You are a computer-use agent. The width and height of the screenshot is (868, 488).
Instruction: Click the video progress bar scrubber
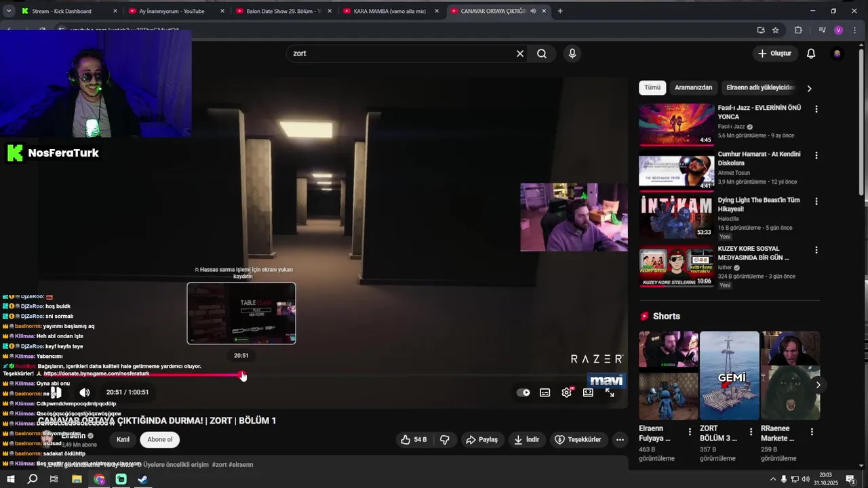pyautogui.click(x=242, y=375)
